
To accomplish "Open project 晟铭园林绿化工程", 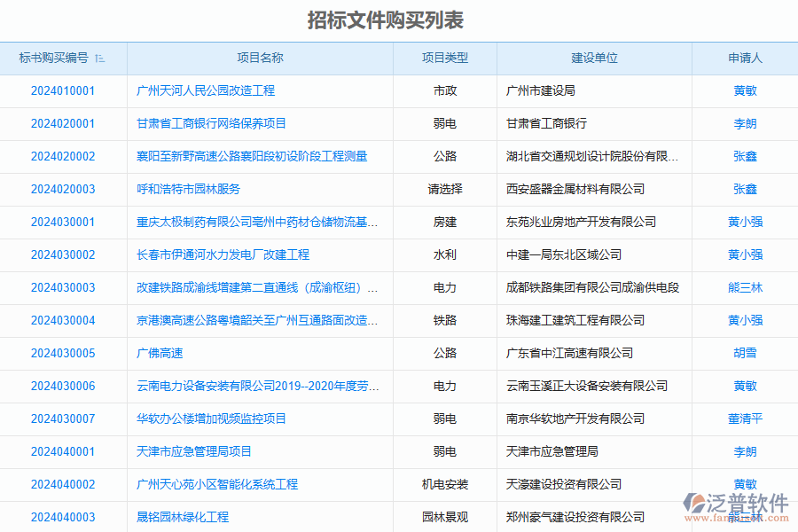I will [x=182, y=517].
